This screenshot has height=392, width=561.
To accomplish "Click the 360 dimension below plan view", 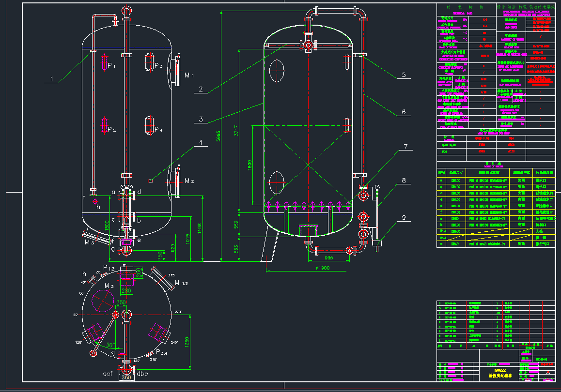I will pos(126,377).
